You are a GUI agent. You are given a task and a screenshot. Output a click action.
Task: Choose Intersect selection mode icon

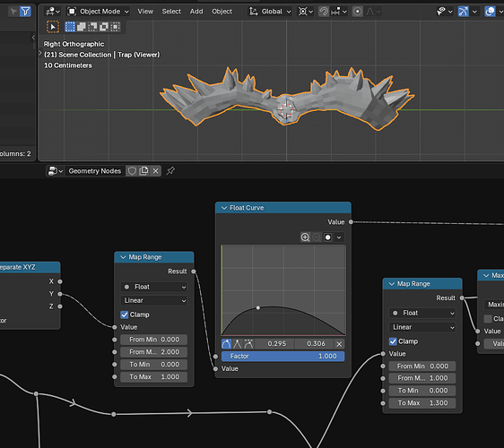[x=115, y=27]
